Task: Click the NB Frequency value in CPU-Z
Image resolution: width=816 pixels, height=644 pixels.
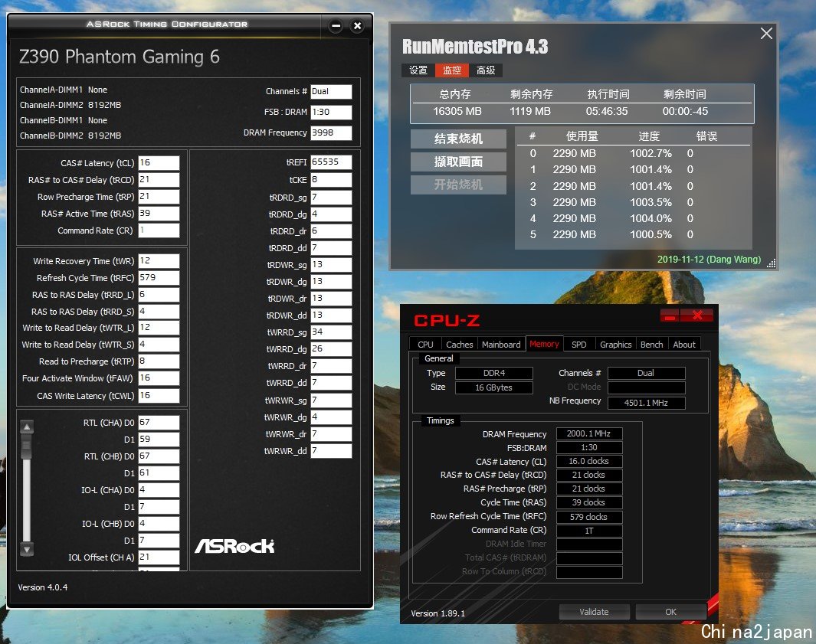Action: tap(647, 403)
